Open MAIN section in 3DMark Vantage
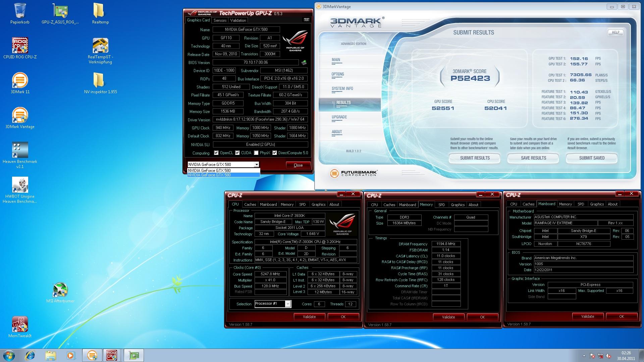 point(336,60)
